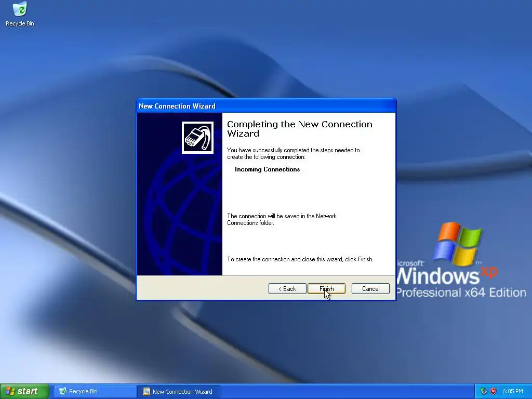The image size is (532, 399).
Task: Click "To create the connection" instruction text
Action: [300, 259]
